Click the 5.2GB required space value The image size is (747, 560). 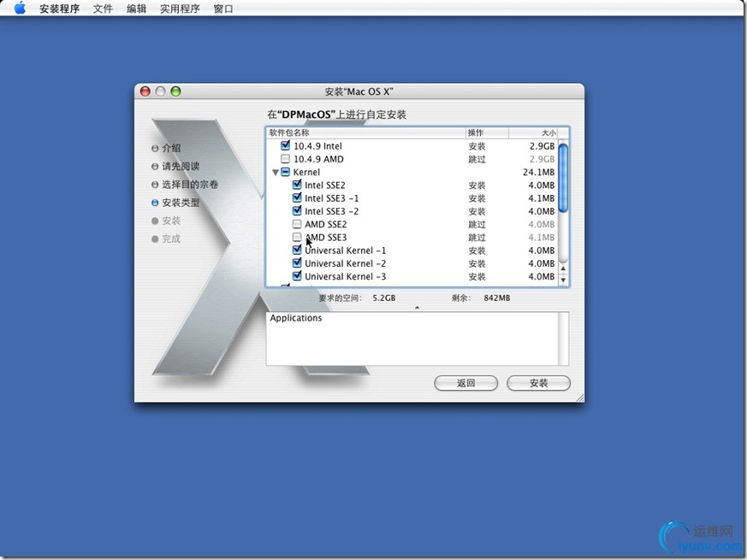(x=384, y=298)
